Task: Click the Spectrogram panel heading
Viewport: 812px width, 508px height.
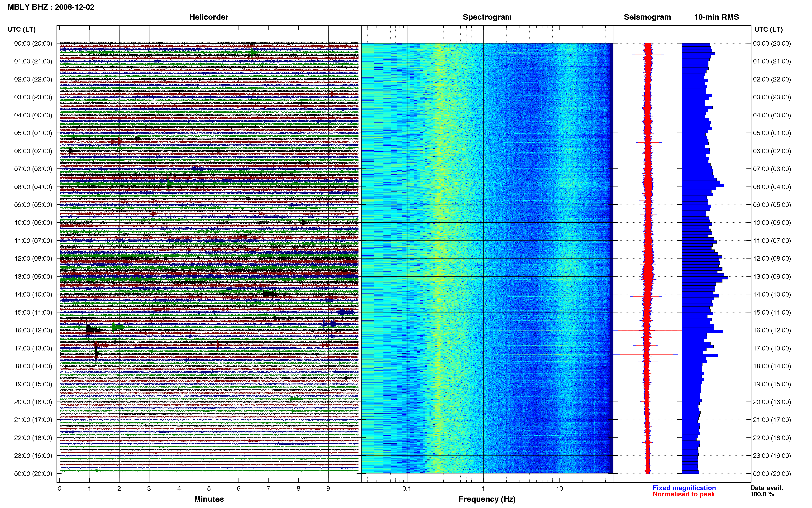Action: (487, 17)
